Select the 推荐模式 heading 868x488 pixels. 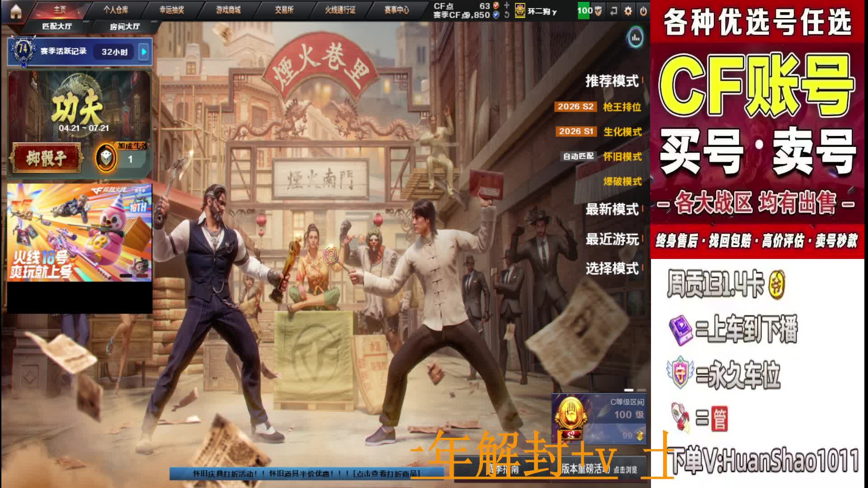pos(612,81)
